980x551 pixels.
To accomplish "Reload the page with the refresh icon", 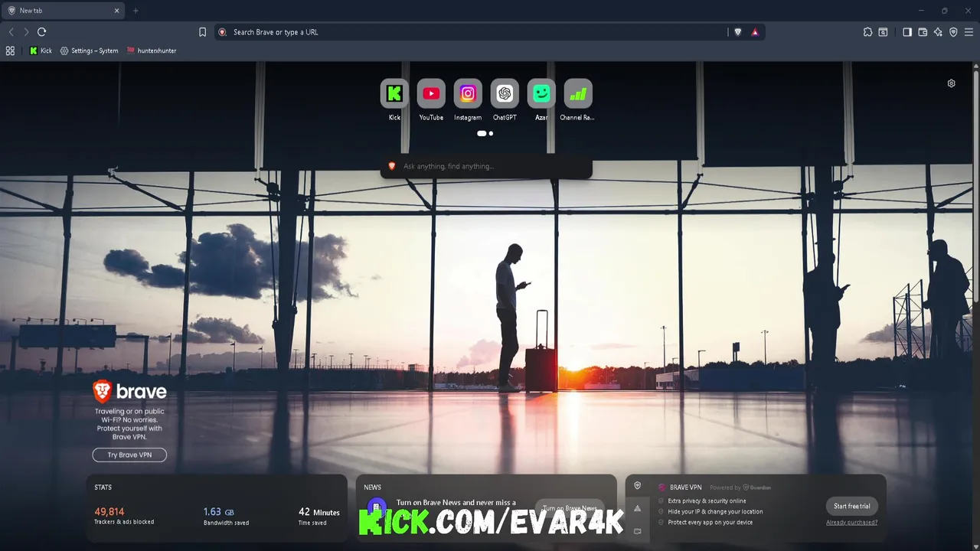I will 42,32.
